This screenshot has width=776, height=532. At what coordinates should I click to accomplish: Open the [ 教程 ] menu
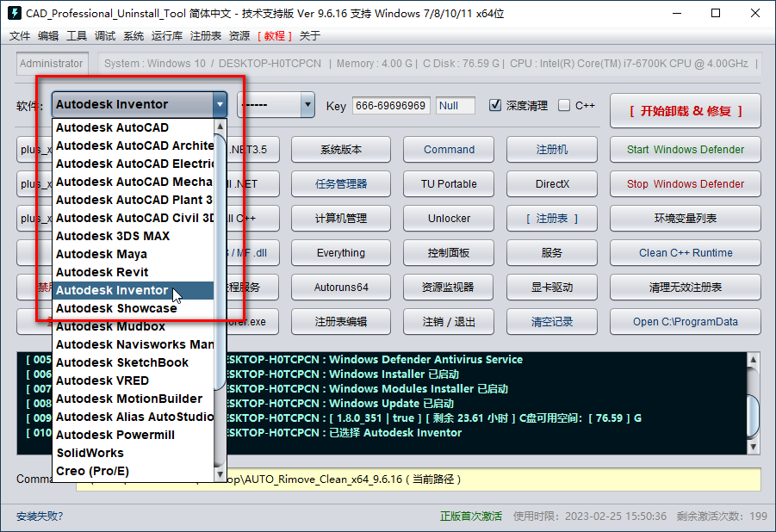275,35
